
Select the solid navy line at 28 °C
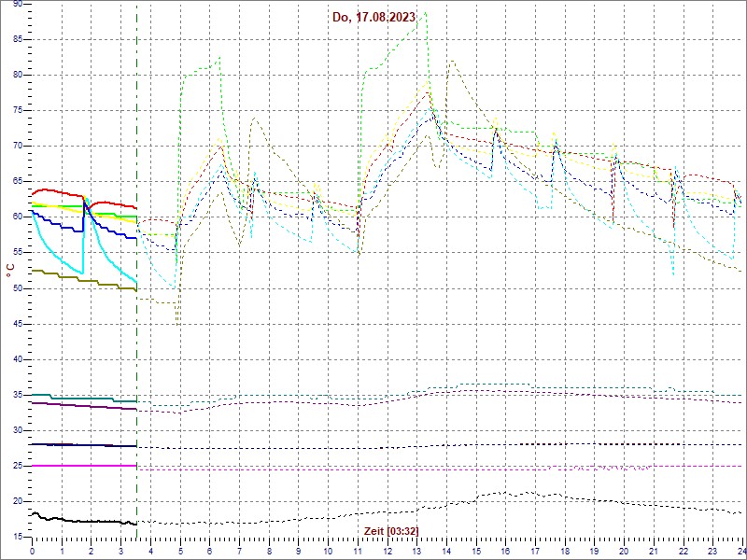84,445
